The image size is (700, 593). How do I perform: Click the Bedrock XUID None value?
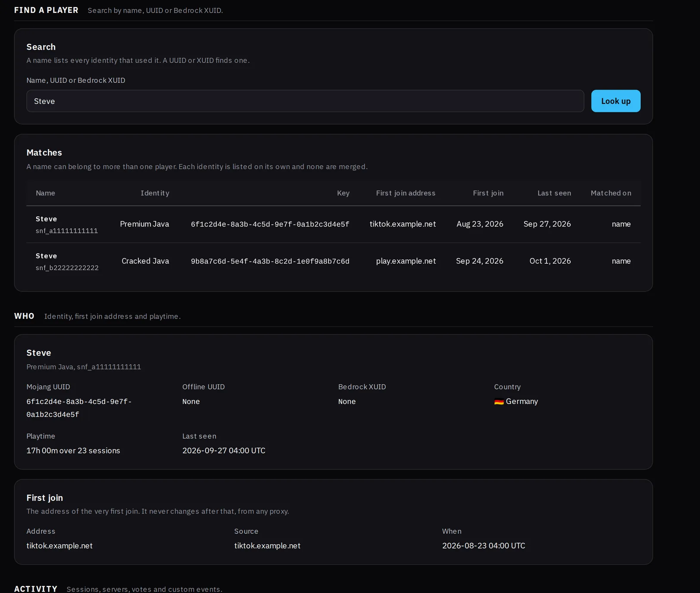[x=347, y=402]
